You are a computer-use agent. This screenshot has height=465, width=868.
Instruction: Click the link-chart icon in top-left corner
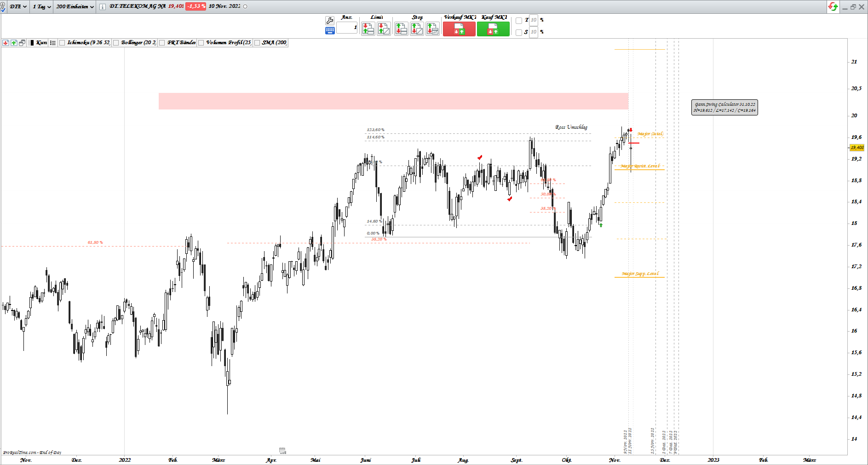tap(3, 6)
